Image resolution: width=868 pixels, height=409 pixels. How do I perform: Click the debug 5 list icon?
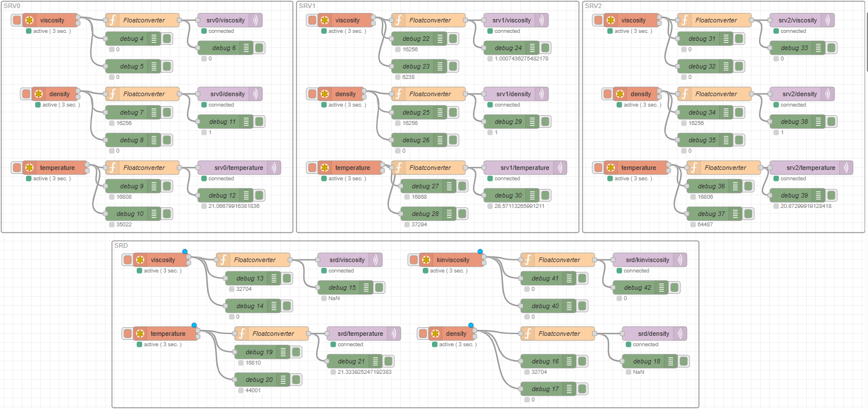click(x=154, y=66)
